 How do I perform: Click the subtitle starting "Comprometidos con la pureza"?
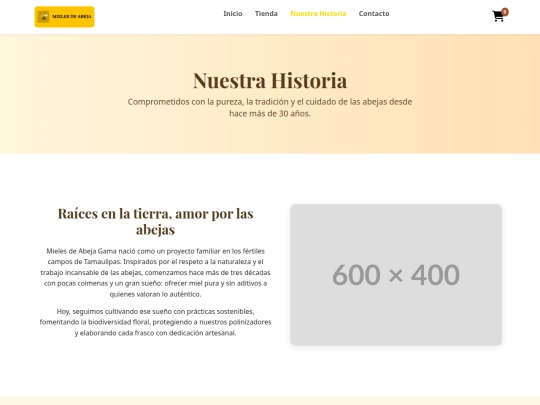270,107
